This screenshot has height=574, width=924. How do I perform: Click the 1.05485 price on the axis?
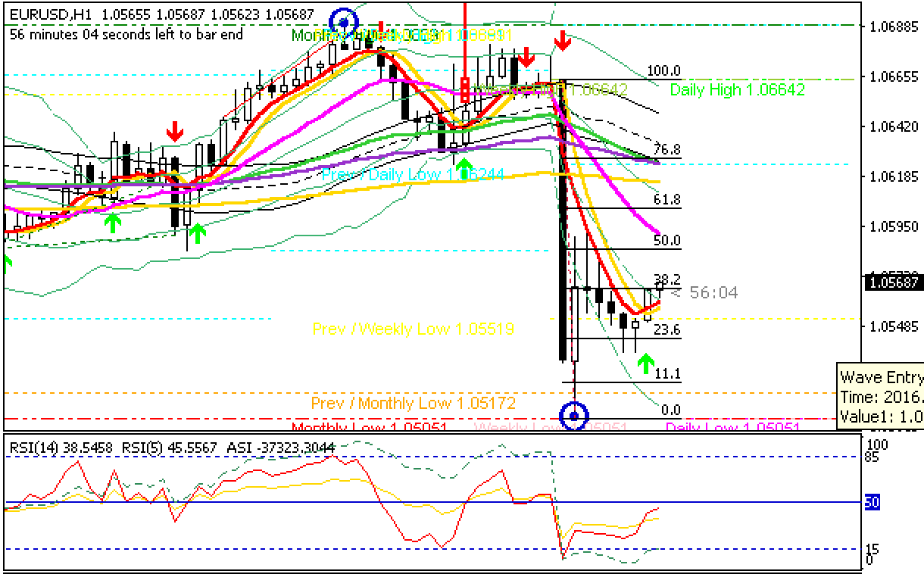click(894, 326)
